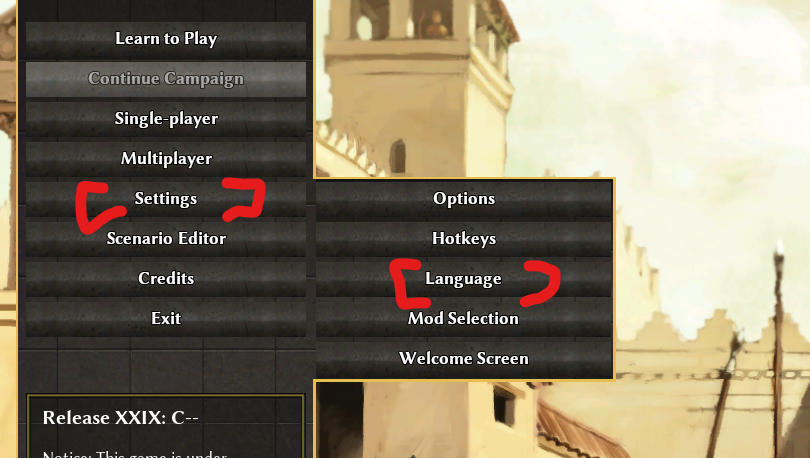Open the Single-player submenu
Image resolution: width=810 pixels, height=458 pixels.
[x=166, y=119]
